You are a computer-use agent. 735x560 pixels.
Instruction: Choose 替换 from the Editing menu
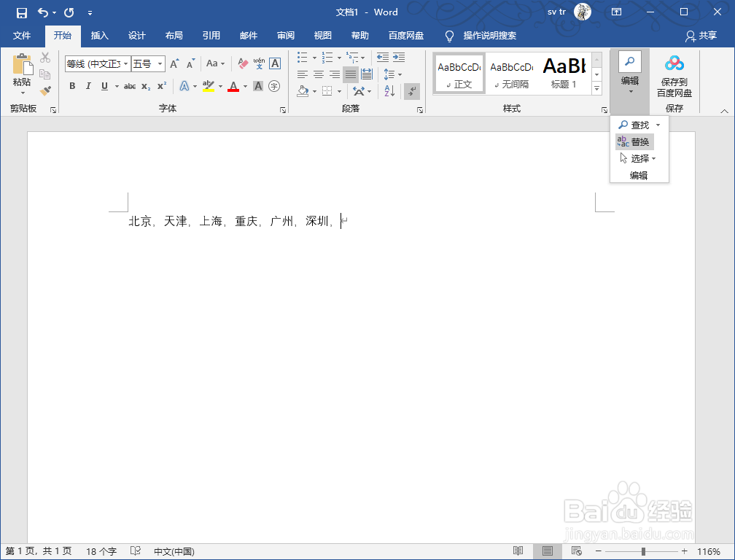(640, 141)
